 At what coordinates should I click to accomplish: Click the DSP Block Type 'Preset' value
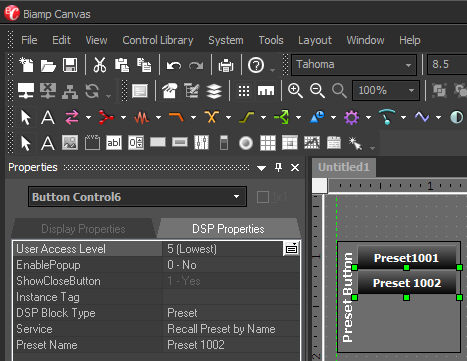click(182, 313)
